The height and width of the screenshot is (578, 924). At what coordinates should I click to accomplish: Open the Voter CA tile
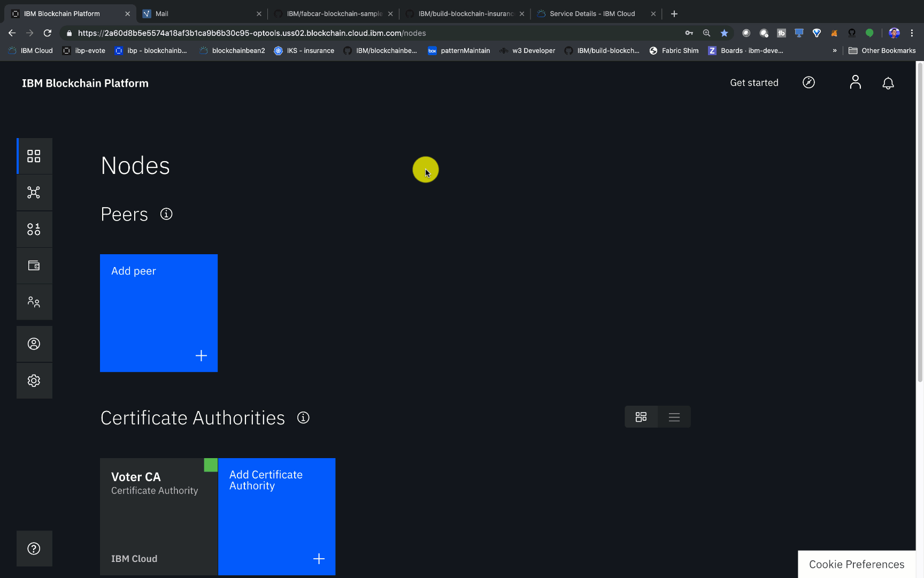pyautogui.click(x=159, y=516)
